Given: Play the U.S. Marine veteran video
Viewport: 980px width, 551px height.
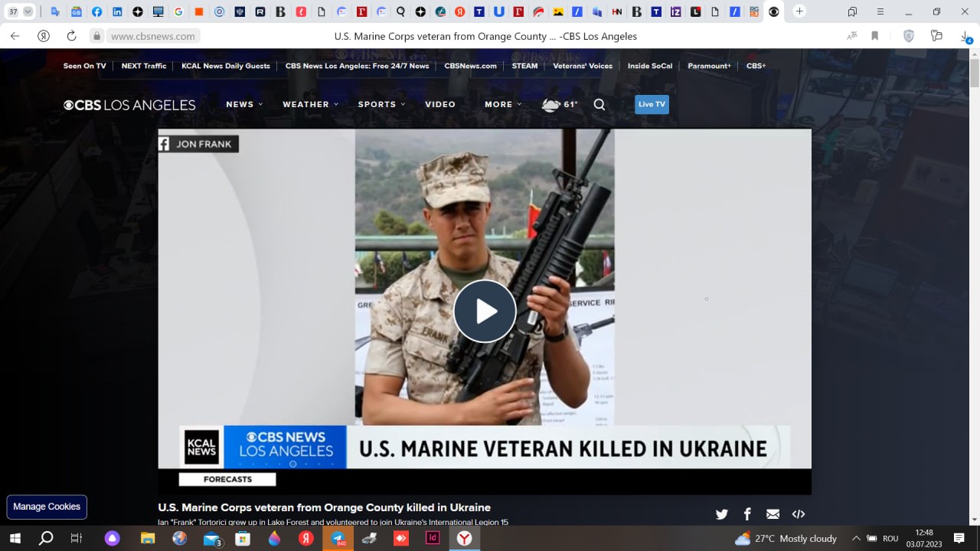Looking at the screenshot, I should click(x=485, y=311).
